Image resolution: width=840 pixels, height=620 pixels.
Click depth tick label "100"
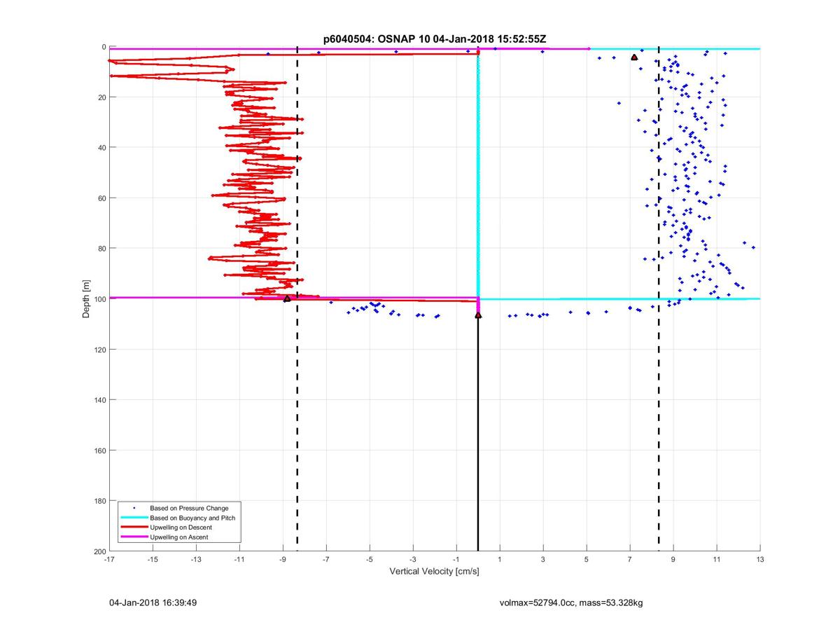click(99, 299)
